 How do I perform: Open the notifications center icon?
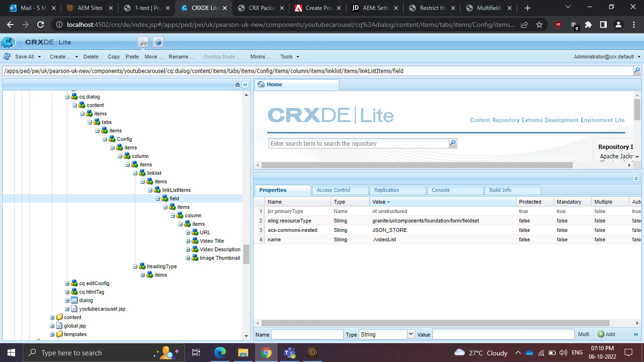point(628,352)
